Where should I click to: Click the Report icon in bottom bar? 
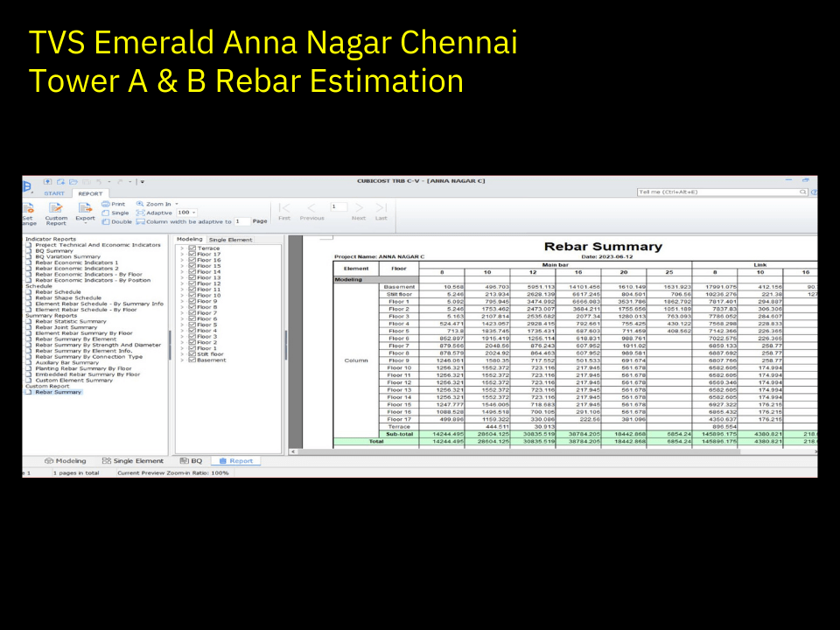point(223,461)
